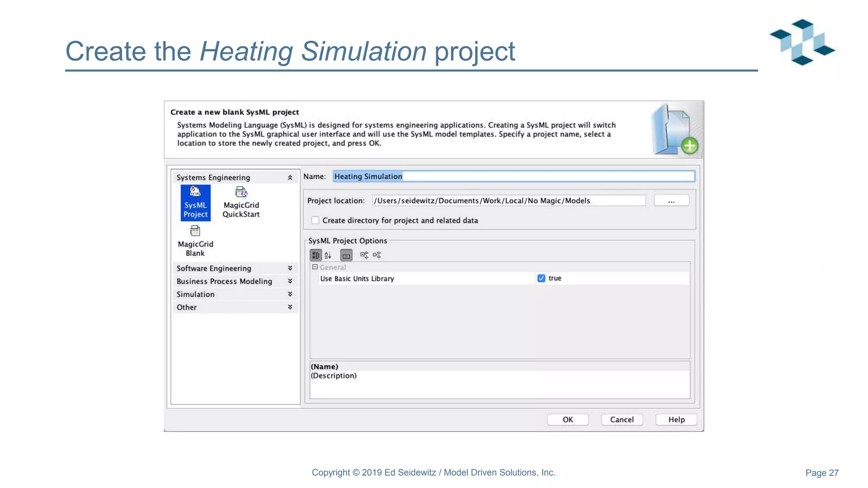Click the (Name) description header
This screenshot has height=488, width=868.
500,366
